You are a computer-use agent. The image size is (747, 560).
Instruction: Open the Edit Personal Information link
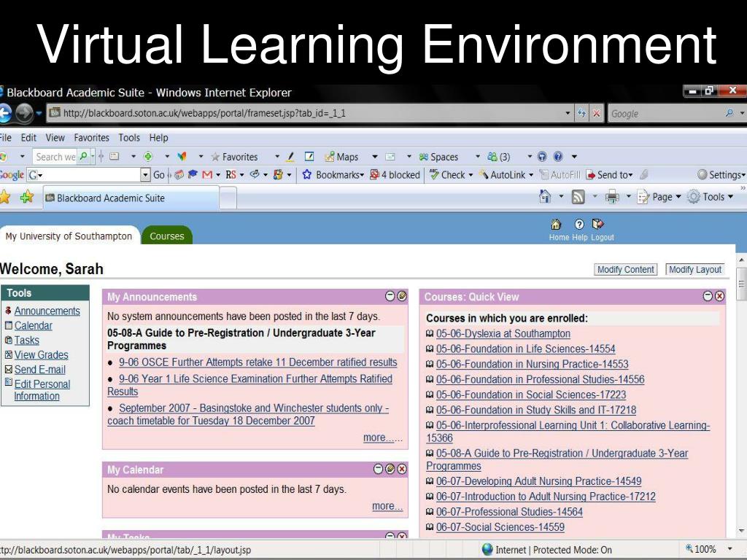(42, 390)
